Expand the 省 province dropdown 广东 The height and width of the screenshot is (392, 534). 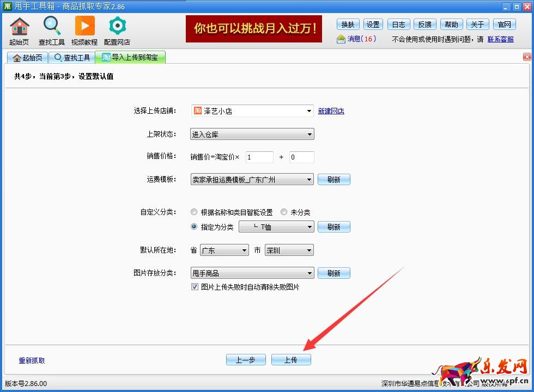point(224,251)
